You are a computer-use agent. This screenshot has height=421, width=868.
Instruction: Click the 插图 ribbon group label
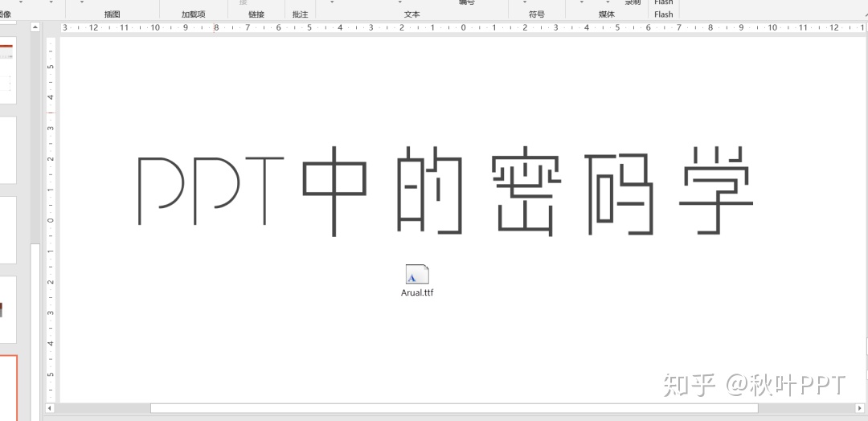pos(113,14)
